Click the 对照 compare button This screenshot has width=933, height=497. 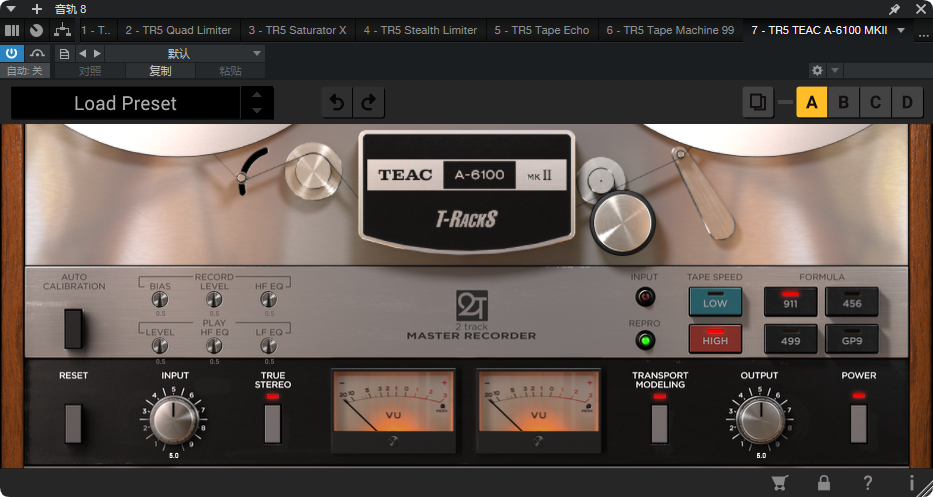tap(90, 71)
